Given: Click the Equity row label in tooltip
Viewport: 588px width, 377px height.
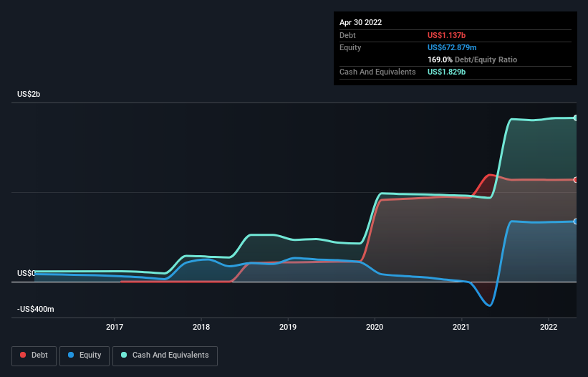Looking at the screenshot, I should 350,47.
